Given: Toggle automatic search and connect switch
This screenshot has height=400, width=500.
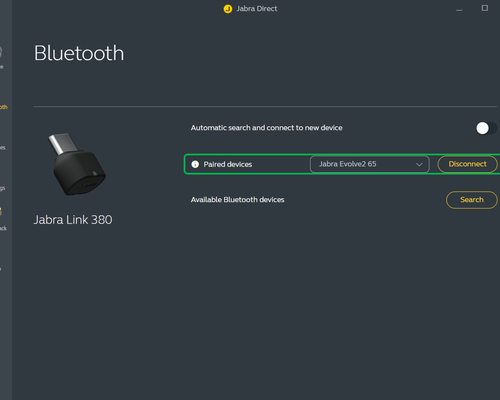Looking at the screenshot, I should (486, 128).
